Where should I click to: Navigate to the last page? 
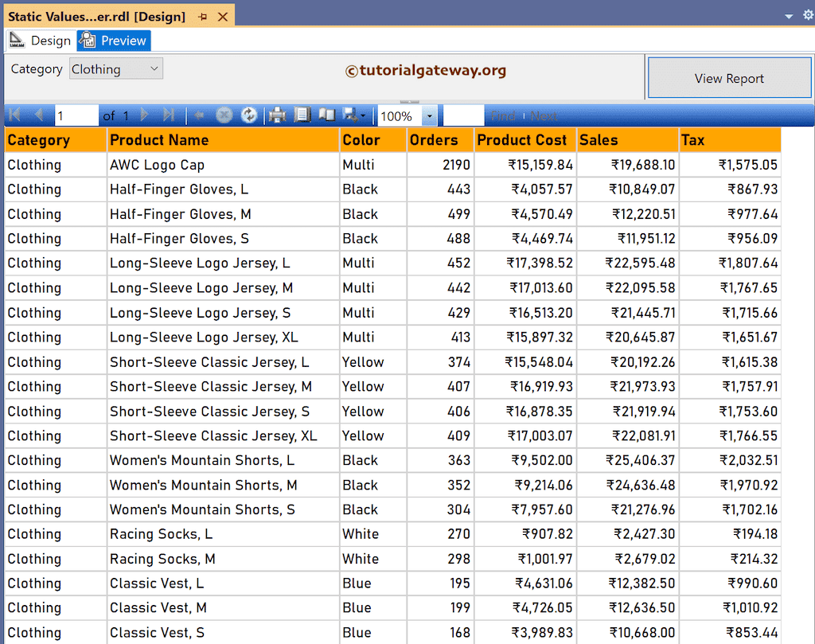coord(167,115)
